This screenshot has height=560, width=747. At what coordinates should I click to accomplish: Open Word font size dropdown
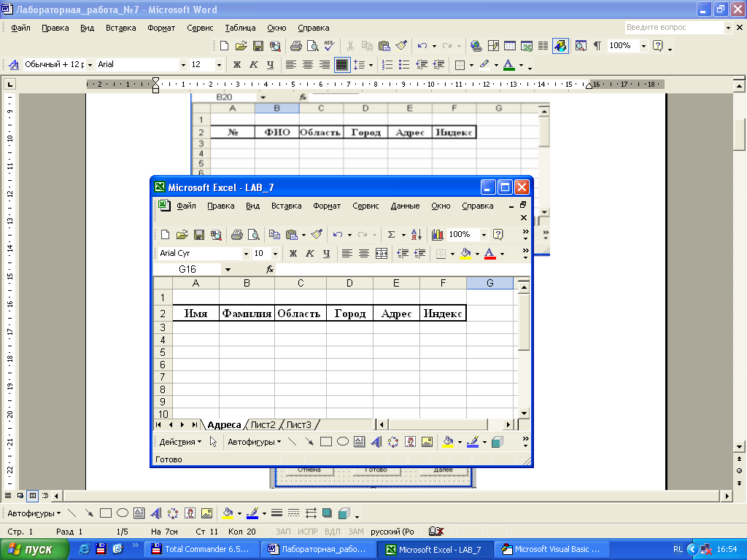tap(219, 64)
